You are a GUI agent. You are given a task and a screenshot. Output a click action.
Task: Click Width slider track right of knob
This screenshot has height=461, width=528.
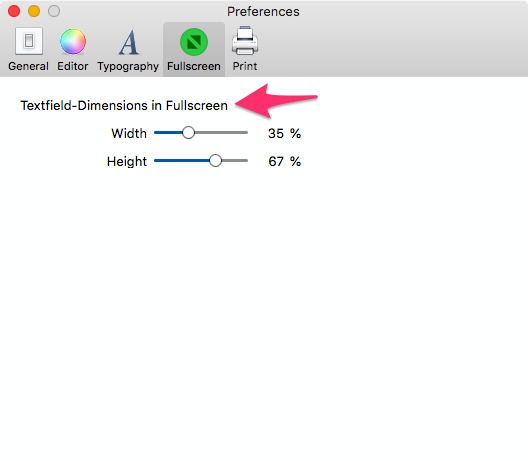(x=221, y=133)
